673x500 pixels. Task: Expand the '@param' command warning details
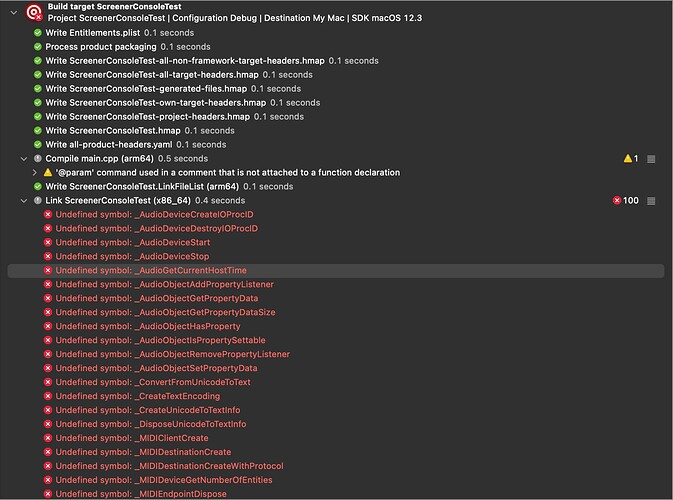tap(34, 173)
